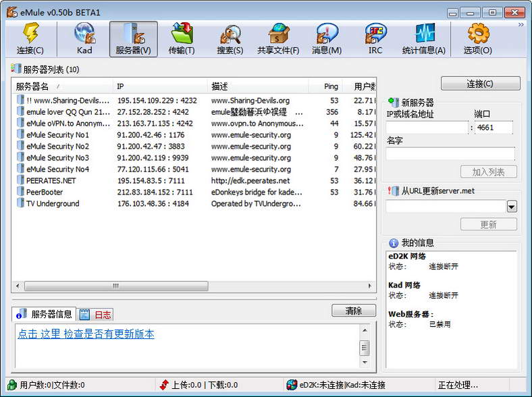Click the server.met URL combo box field
This screenshot has height=397, width=532.
click(446, 207)
